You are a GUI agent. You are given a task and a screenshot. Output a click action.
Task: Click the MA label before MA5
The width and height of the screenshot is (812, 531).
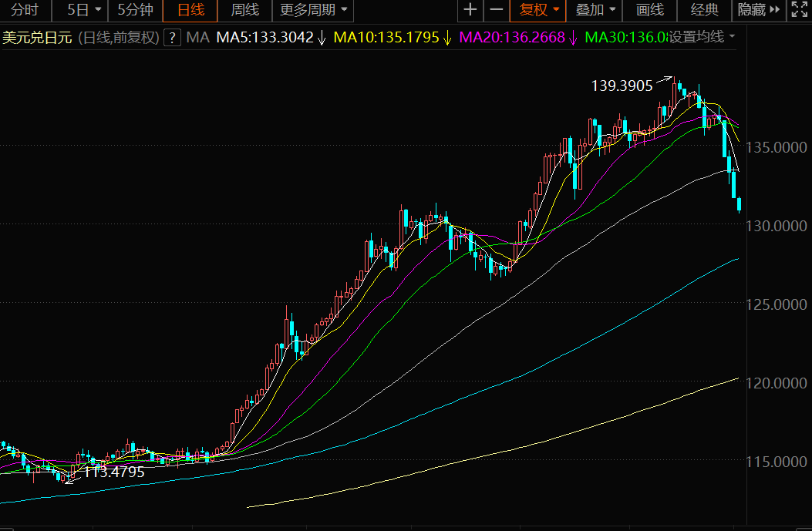[197, 37]
